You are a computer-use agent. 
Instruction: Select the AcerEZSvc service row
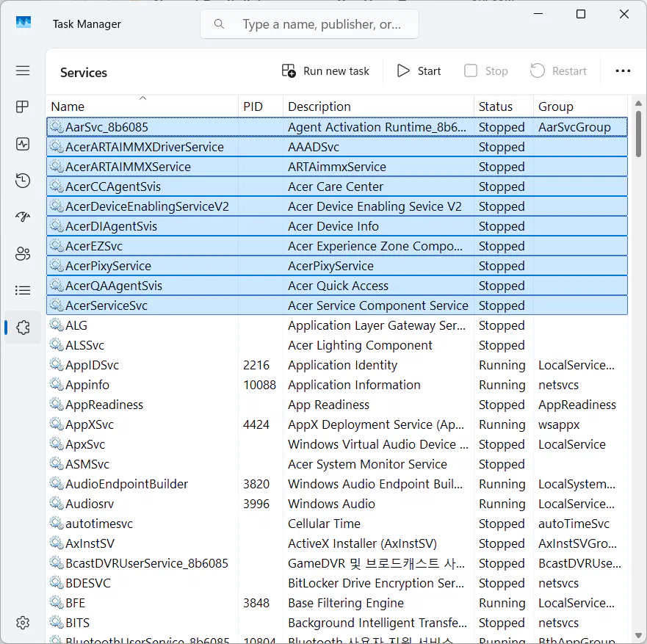(337, 246)
